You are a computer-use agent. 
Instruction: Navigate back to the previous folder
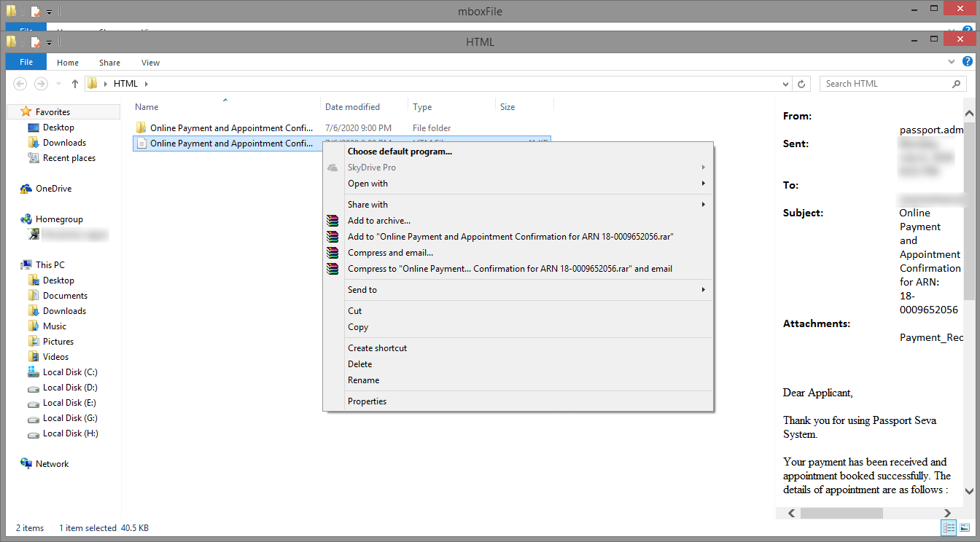[x=20, y=83]
